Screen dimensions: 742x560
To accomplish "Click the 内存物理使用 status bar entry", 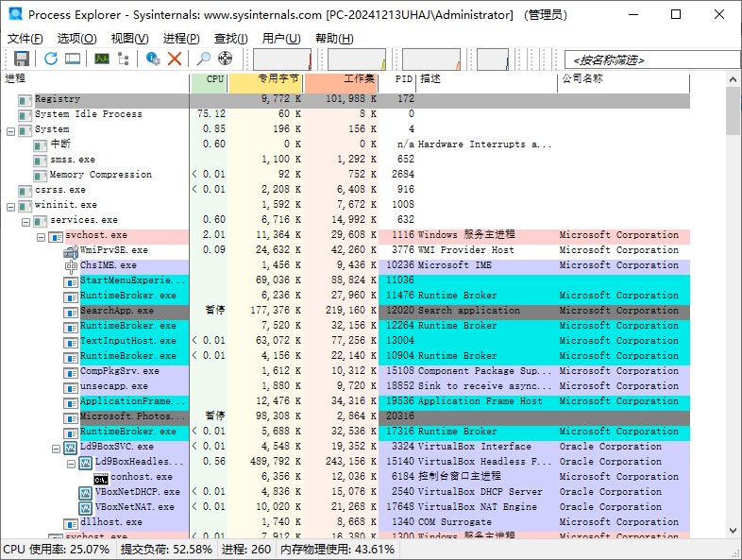I will pyautogui.click(x=337, y=550).
